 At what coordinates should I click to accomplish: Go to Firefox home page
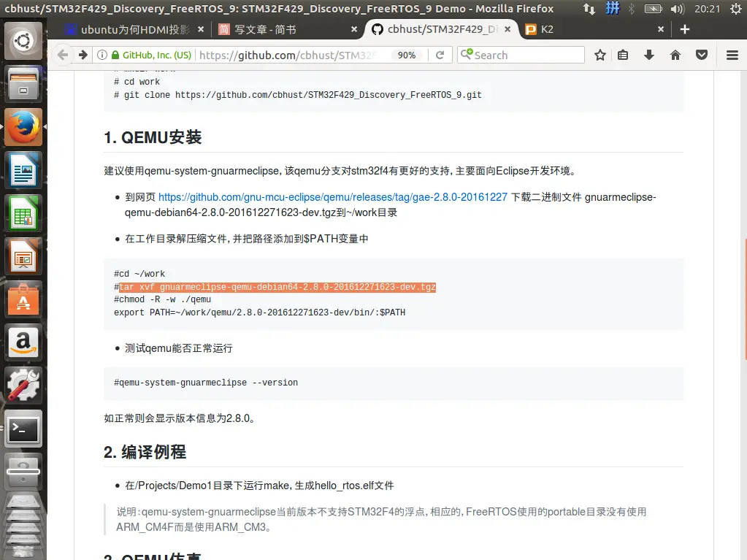(x=675, y=55)
